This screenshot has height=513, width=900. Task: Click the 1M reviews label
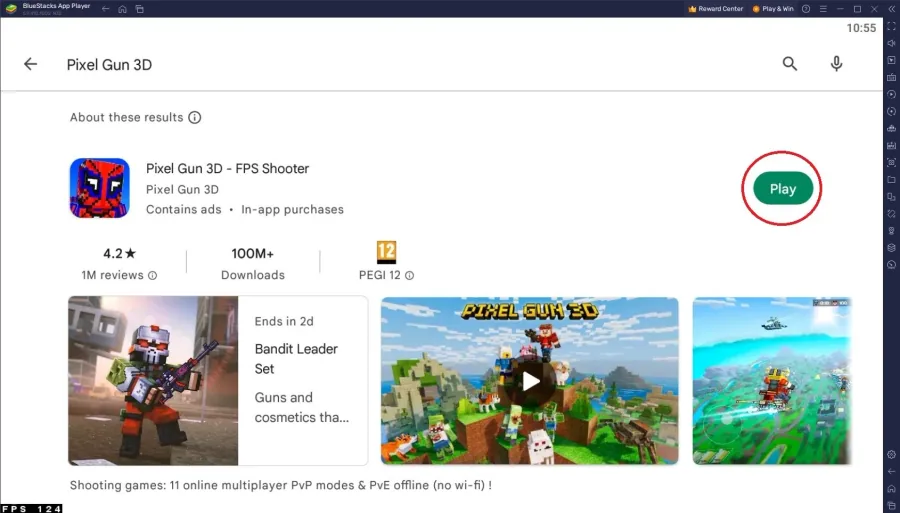click(112, 275)
